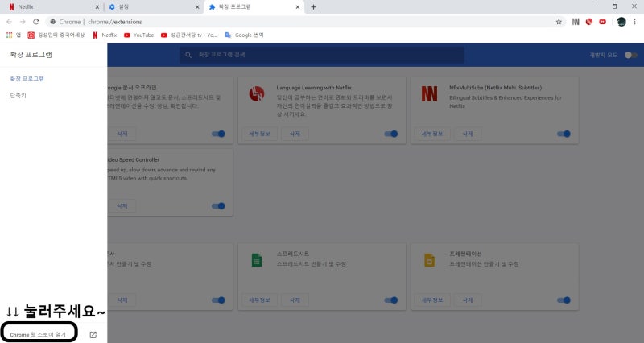The width and height of the screenshot is (644, 343).
Task: Open Google 번역 bookmark
Action: pos(245,35)
